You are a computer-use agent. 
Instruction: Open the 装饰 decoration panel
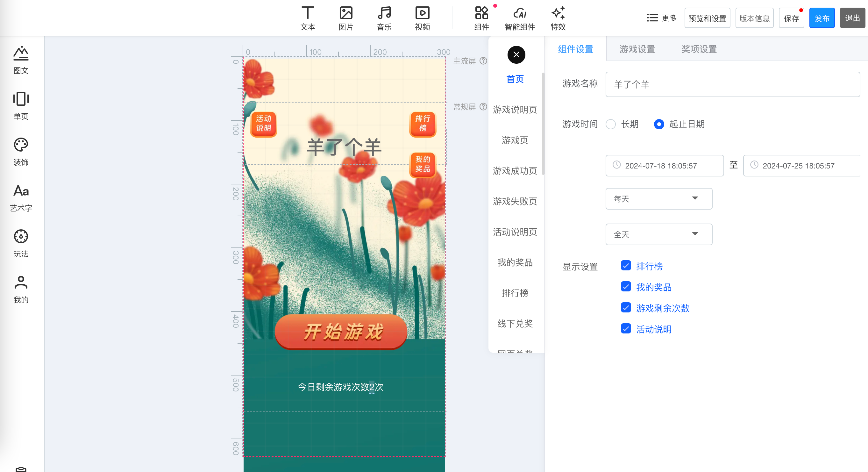[21, 152]
